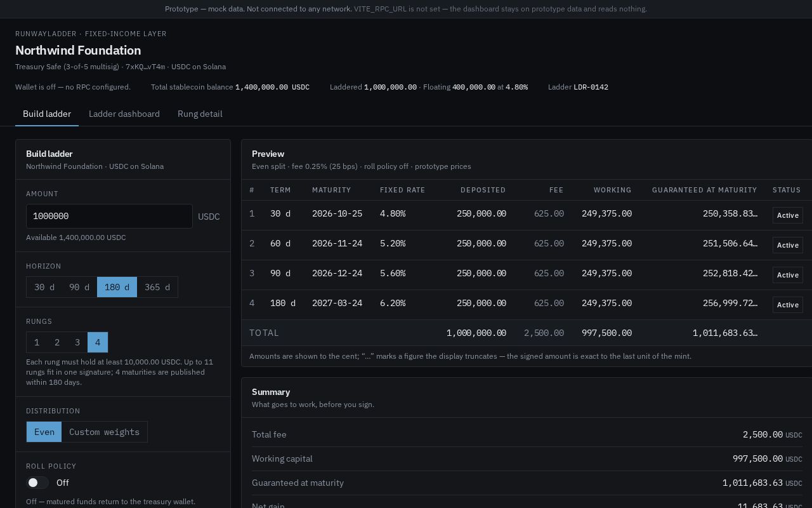Toggle the Roll policy switch
Viewport: 812px width, 508px height.
coord(37,483)
